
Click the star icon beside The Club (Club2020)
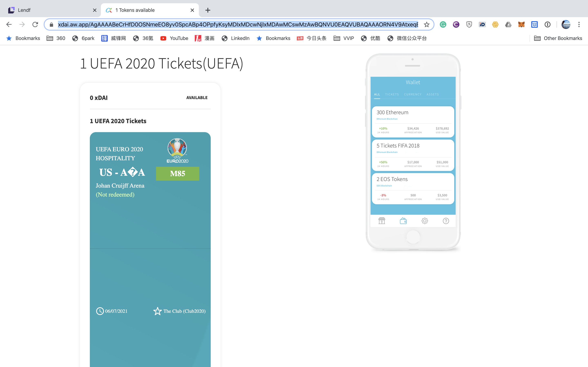click(x=158, y=311)
